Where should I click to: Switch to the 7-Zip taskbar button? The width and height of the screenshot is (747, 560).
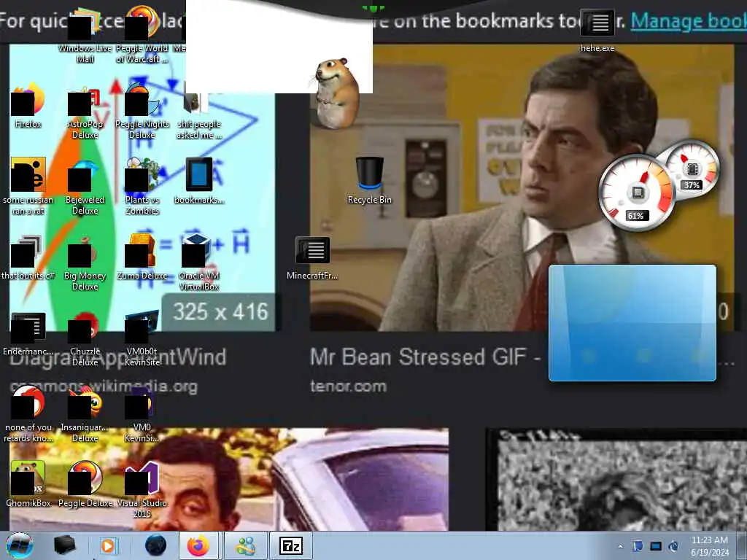(290, 545)
